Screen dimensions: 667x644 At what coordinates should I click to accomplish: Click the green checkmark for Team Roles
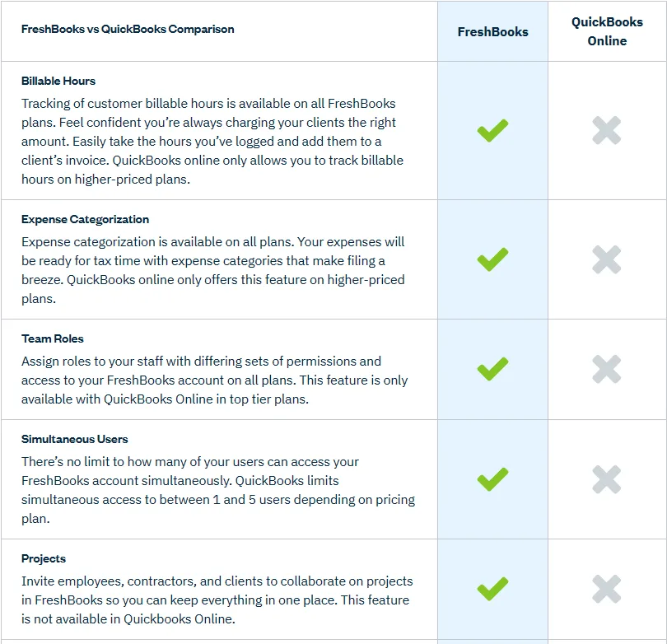click(x=492, y=369)
